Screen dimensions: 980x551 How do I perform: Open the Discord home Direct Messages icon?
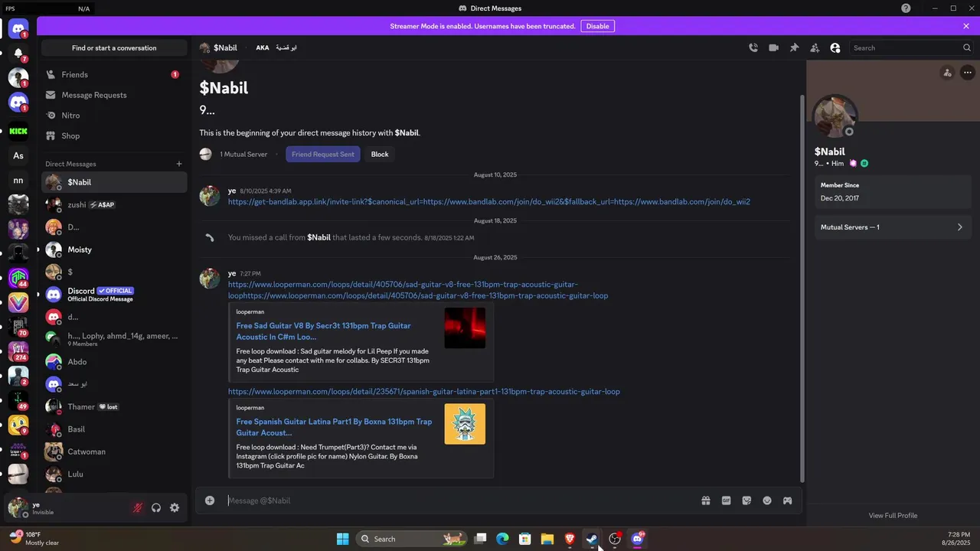click(18, 28)
